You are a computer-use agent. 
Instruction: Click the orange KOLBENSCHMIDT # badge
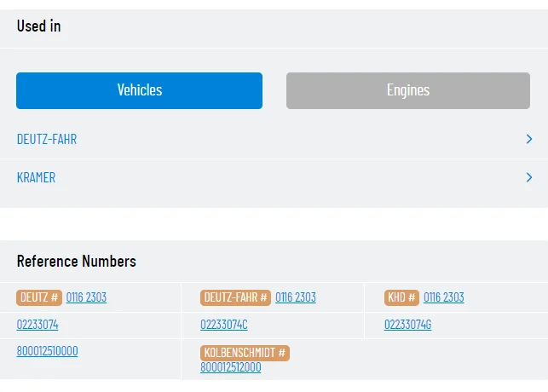click(245, 353)
